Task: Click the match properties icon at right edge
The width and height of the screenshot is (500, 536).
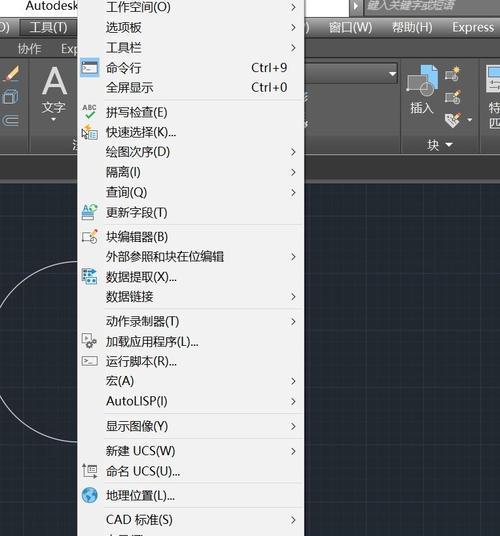Action: pos(494,79)
